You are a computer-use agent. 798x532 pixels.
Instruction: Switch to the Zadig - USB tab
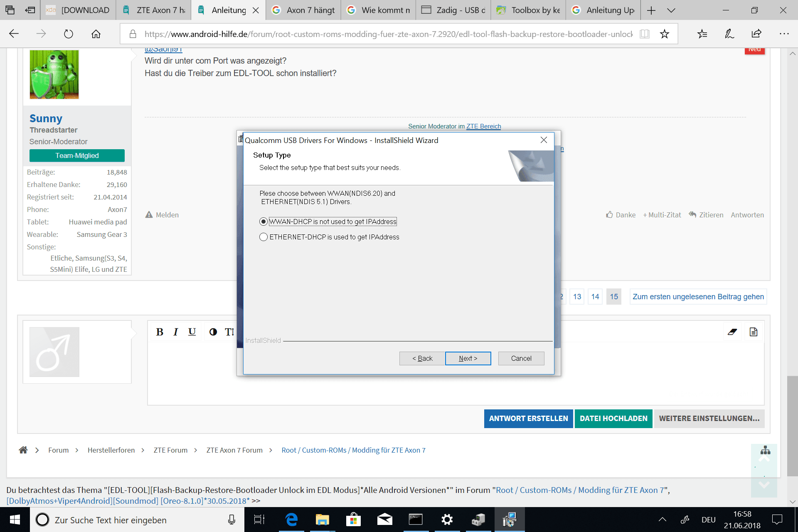453,10
